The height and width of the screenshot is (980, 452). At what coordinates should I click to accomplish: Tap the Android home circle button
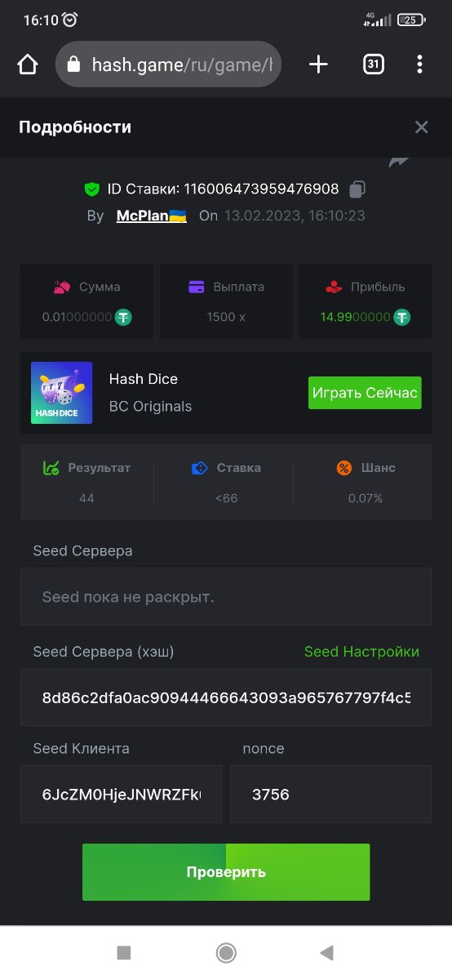click(226, 952)
